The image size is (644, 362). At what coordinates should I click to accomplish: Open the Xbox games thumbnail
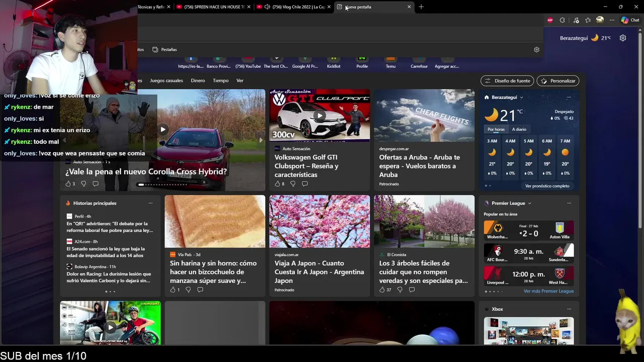tap(529, 331)
